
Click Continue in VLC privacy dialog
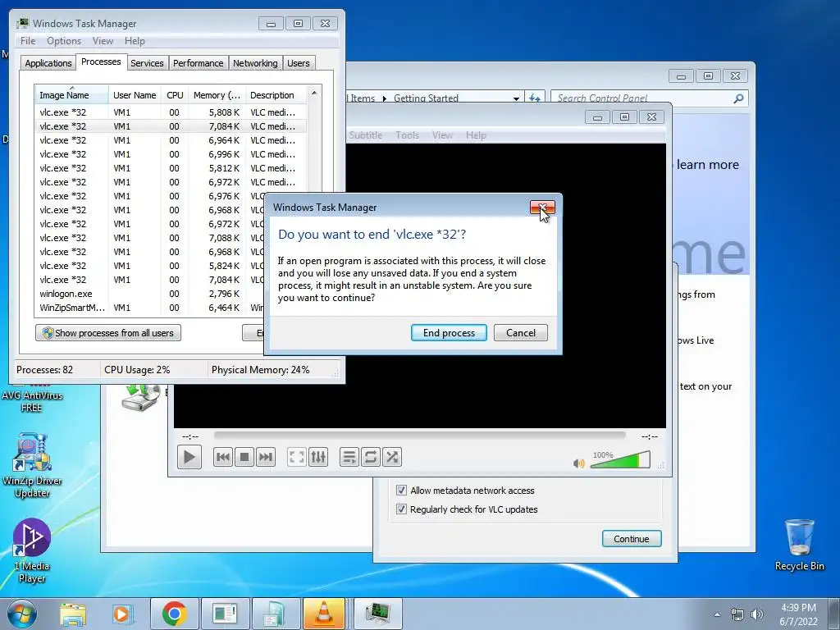tap(632, 538)
